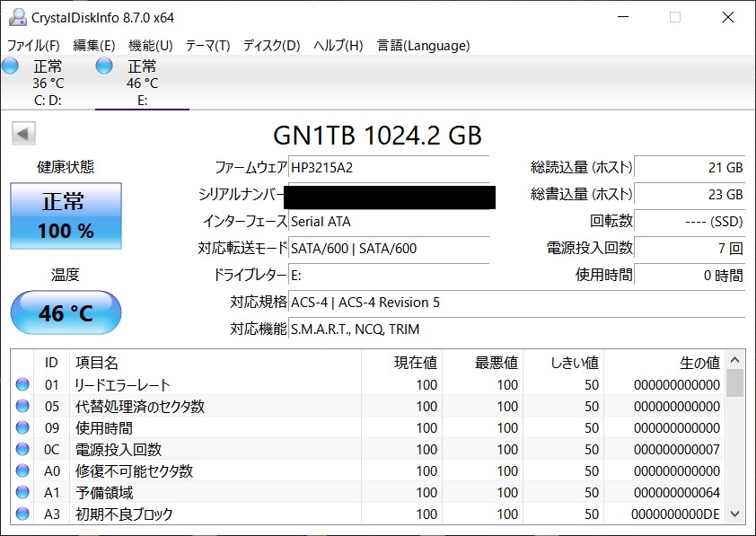Click the 現在値 column header
This screenshot has width=756, height=536.
click(x=401, y=363)
